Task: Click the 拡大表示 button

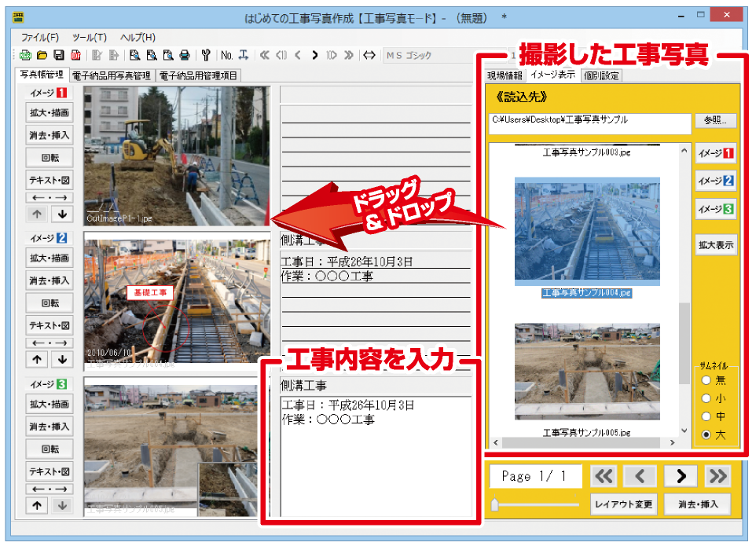Action: 715,245
